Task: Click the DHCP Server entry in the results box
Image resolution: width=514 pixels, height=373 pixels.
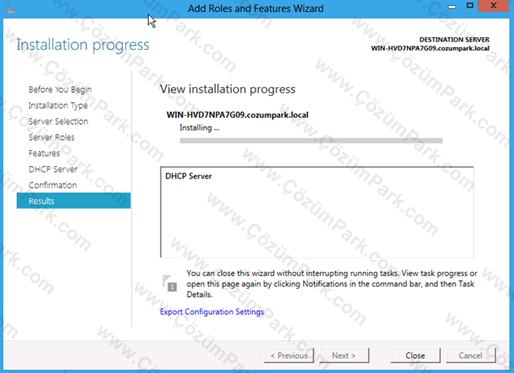Action: (189, 176)
